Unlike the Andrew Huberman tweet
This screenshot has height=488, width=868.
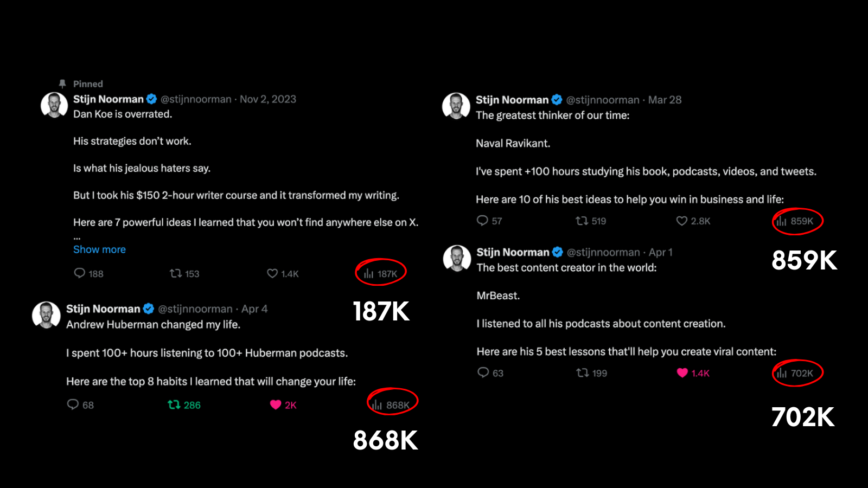coord(276,404)
